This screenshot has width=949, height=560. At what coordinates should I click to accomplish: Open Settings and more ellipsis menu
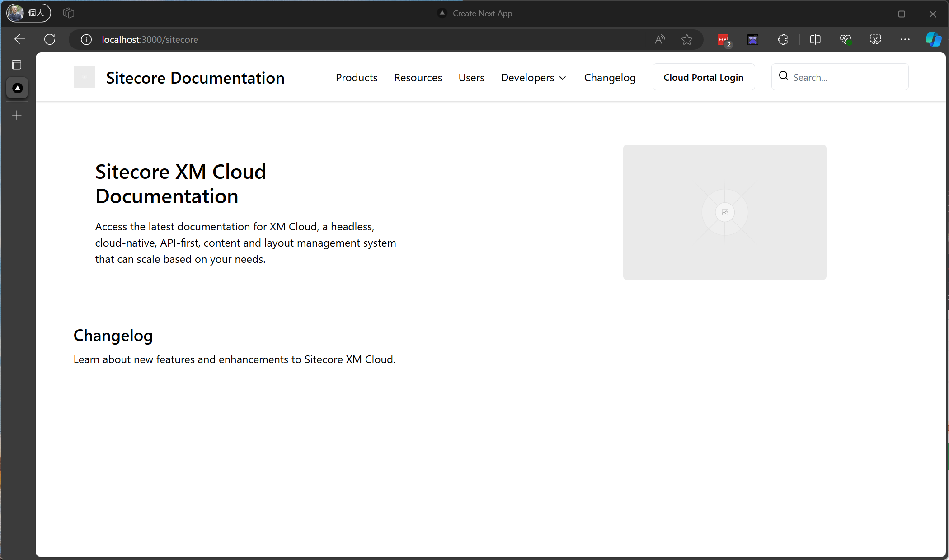(905, 40)
